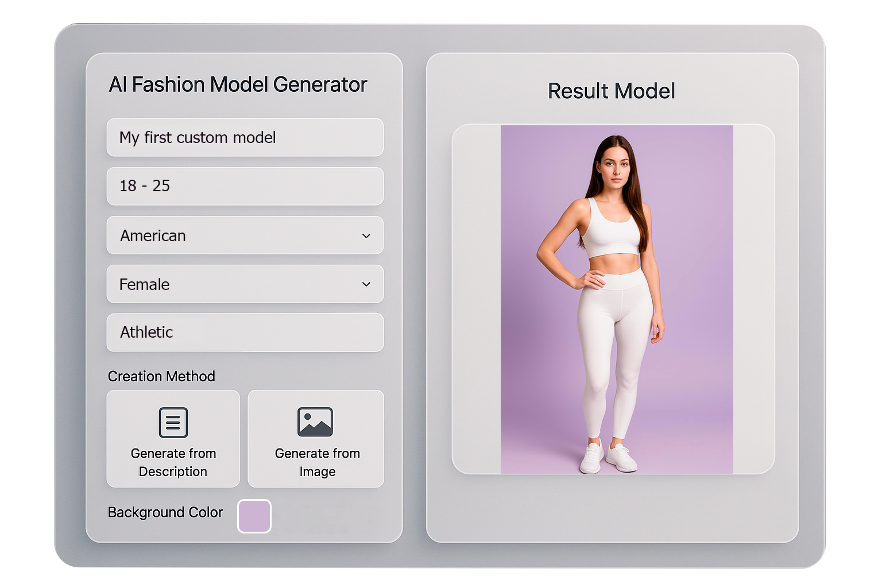The height and width of the screenshot is (588, 882).
Task: Select the Generate from Description document icon
Action: [x=173, y=421]
